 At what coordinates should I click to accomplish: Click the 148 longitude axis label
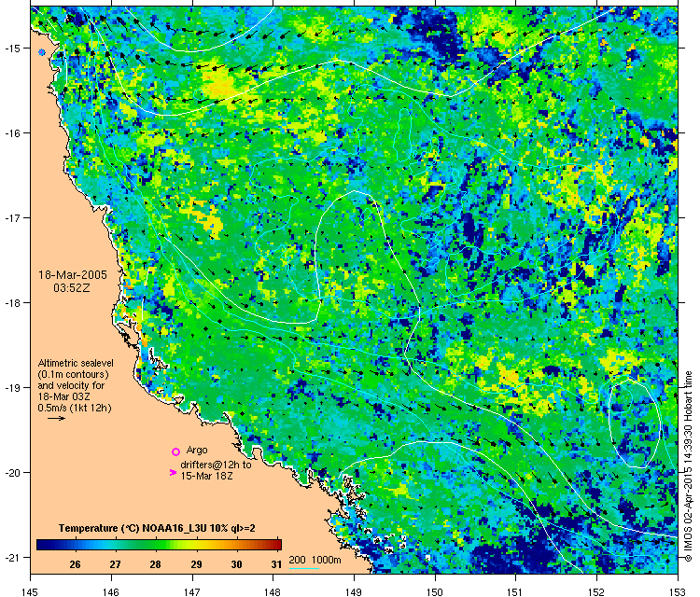[273, 591]
